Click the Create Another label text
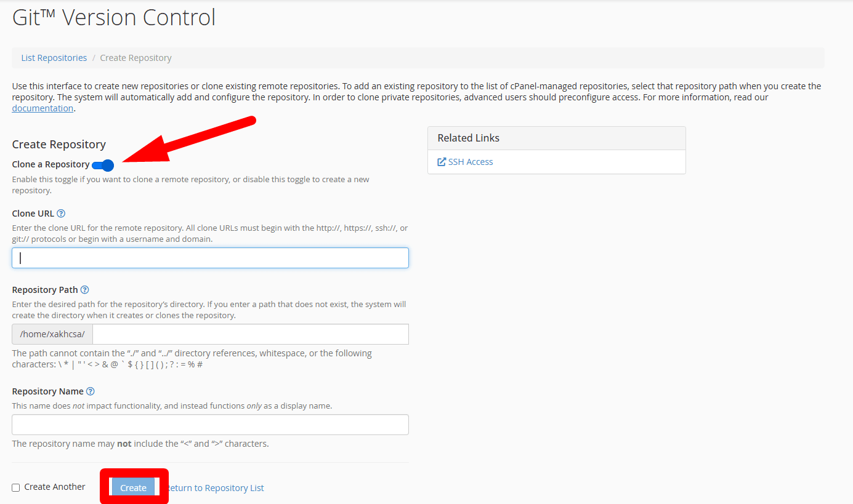Image resolution: width=853 pixels, height=504 pixels. [55, 487]
